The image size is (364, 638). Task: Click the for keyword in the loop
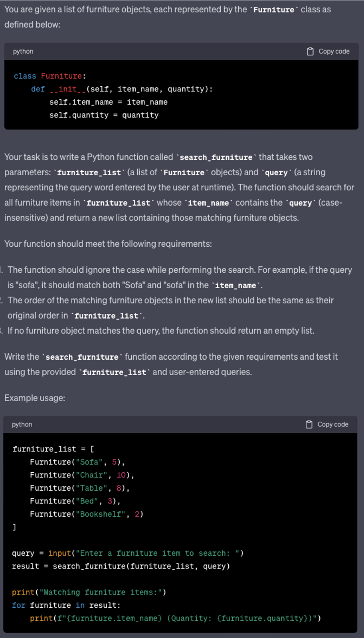[19, 605]
